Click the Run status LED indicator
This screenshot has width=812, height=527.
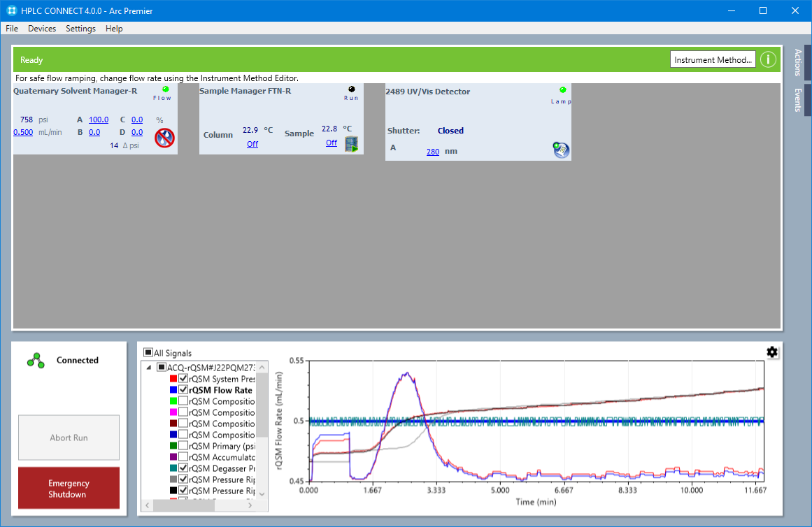352,89
